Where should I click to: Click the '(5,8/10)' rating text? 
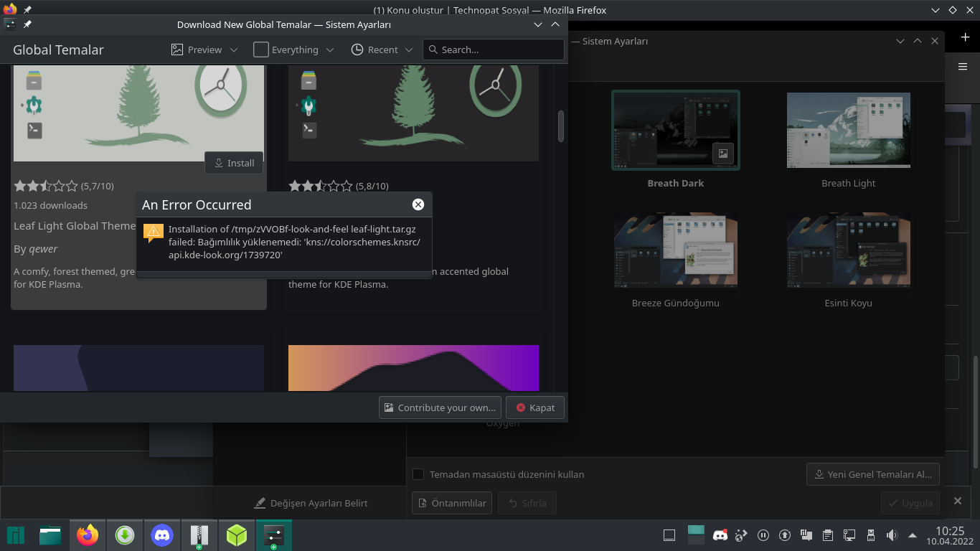click(372, 186)
